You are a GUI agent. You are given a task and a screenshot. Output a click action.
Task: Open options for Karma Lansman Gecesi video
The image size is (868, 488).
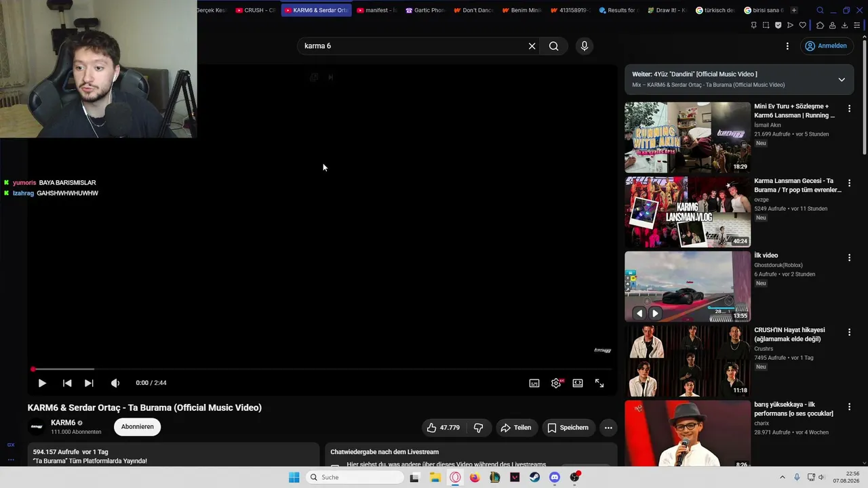pos(849,183)
